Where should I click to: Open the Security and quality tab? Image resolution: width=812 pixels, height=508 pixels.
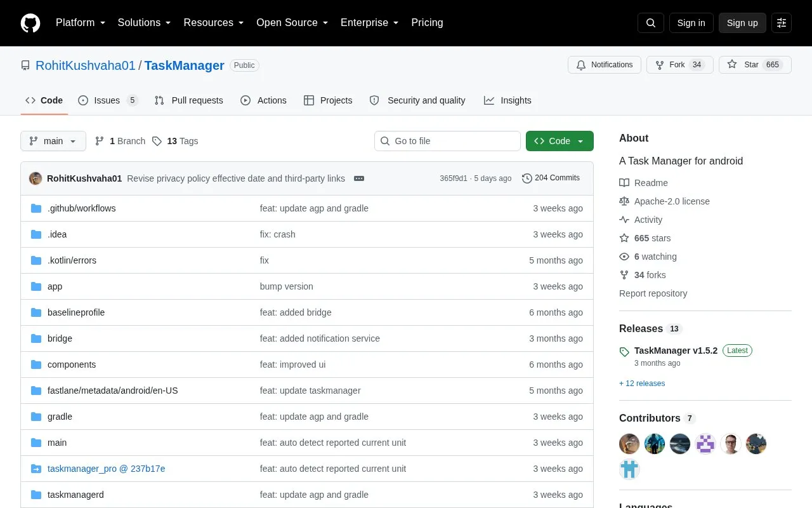click(x=417, y=100)
